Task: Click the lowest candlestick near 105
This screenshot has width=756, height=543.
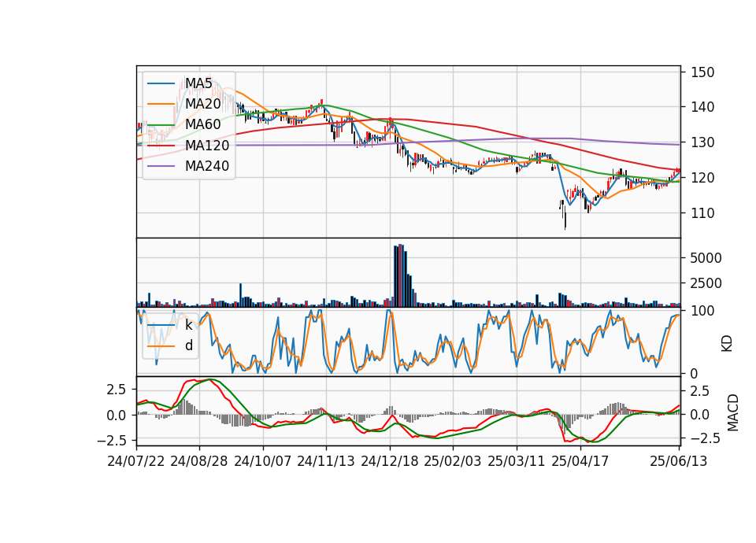Action: pos(565,216)
